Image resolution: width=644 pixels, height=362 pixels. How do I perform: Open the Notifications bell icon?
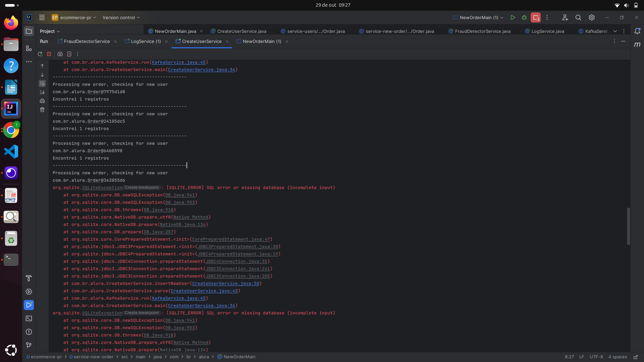[637, 31]
